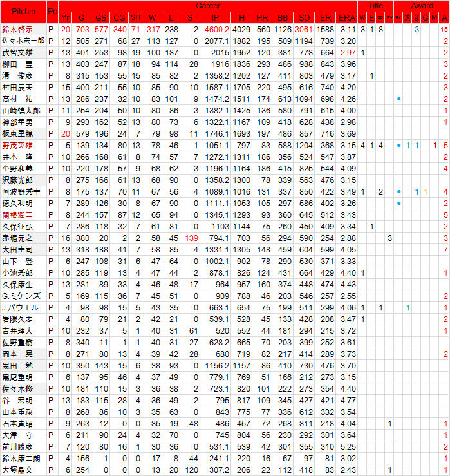
Task: Select the Title group header
Action: tap(375, 6)
